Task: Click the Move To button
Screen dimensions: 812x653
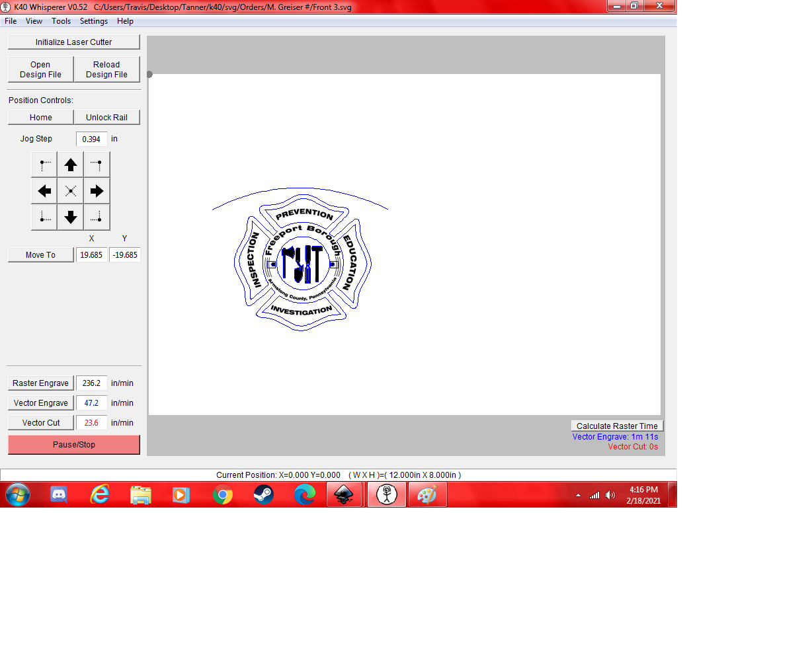Action: pos(40,254)
